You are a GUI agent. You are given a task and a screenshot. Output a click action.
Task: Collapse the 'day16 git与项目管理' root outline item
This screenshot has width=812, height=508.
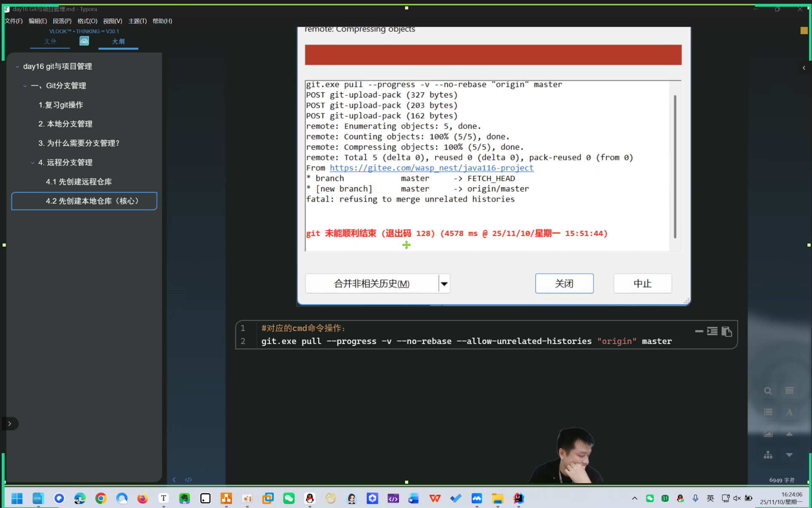point(17,67)
